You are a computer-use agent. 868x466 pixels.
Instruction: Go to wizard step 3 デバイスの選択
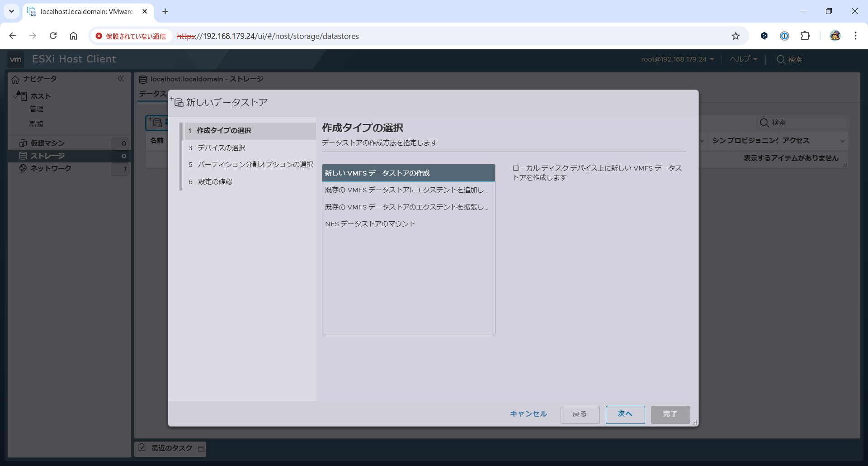(x=250, y=148)
